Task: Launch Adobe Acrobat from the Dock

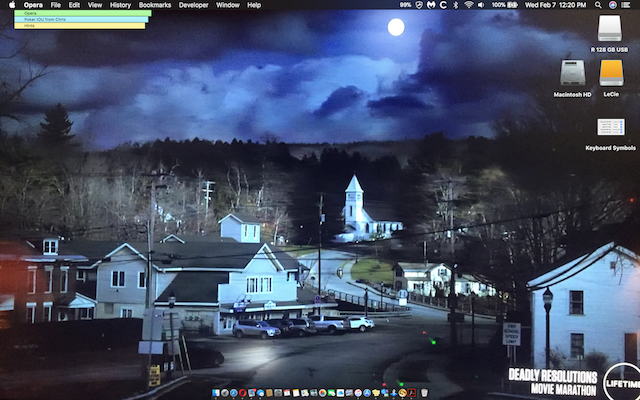Action: coord(411,393)
